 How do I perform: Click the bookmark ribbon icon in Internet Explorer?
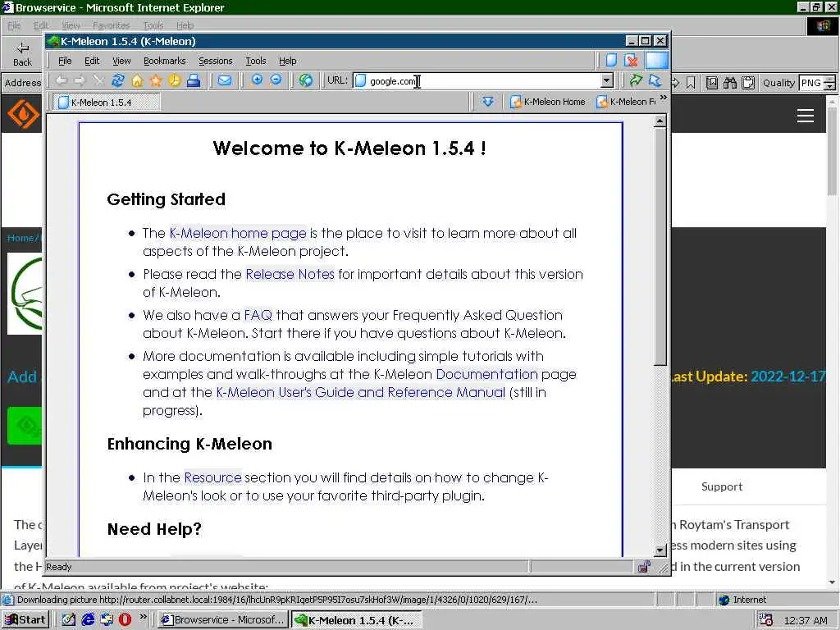[691, 83]
